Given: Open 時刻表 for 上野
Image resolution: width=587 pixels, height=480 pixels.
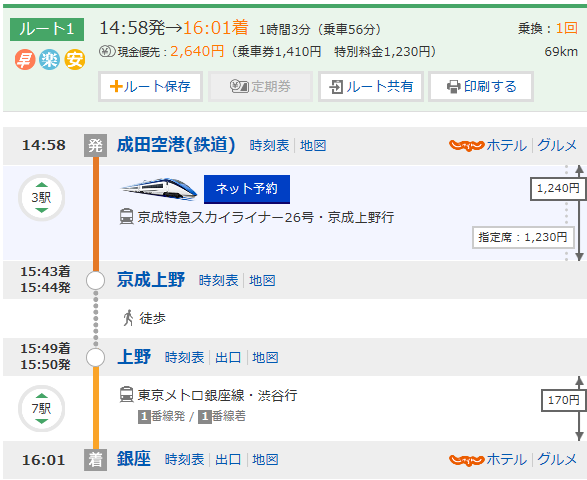Looking at the screenshot, I should pos(184,358).
